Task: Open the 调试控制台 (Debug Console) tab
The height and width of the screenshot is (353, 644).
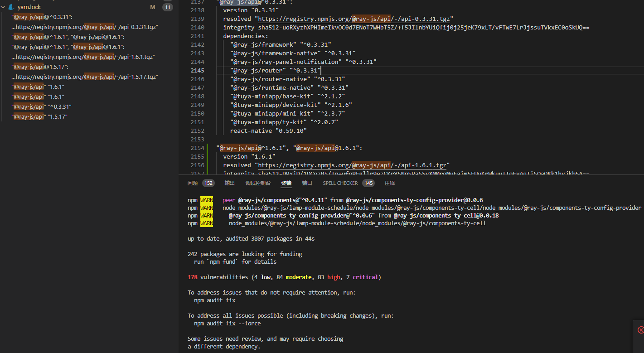Action: 258,183
